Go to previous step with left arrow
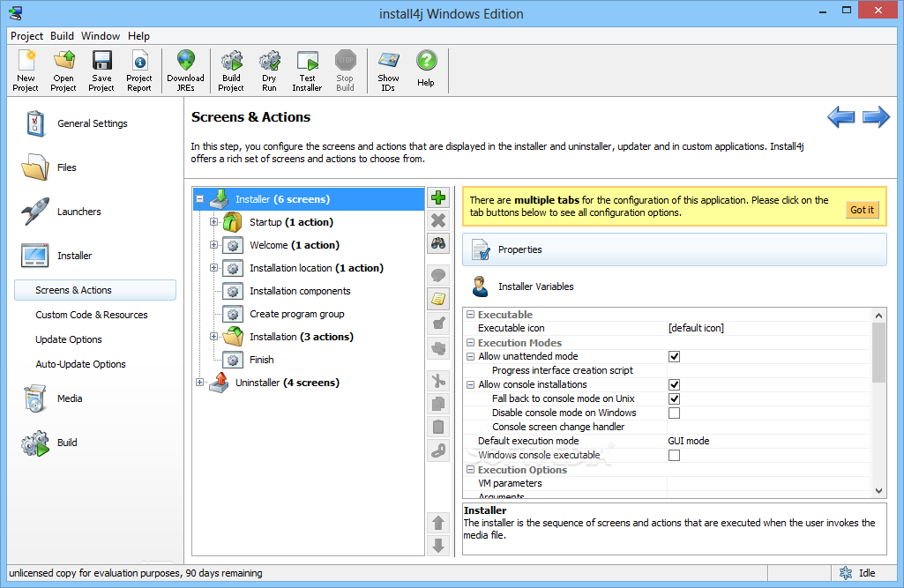Viewport: 904px width, 588px height. (x=841, y=117)
